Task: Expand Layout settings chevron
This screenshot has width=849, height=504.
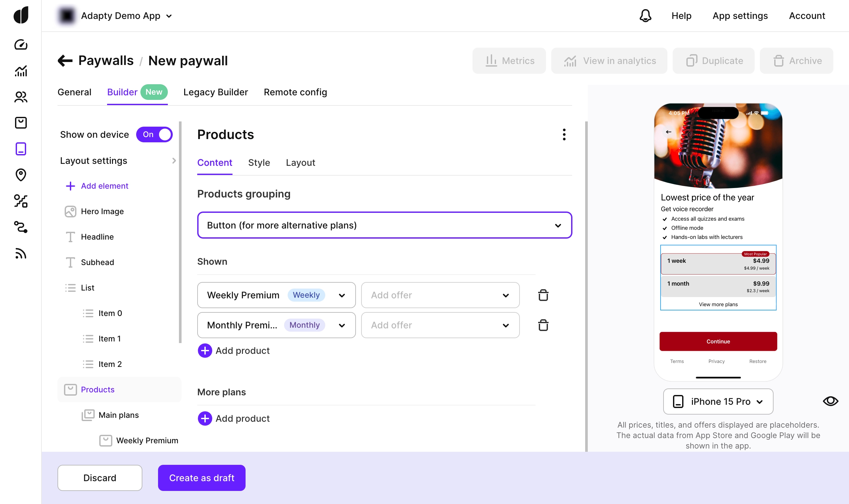Action: tap(174, 161)
